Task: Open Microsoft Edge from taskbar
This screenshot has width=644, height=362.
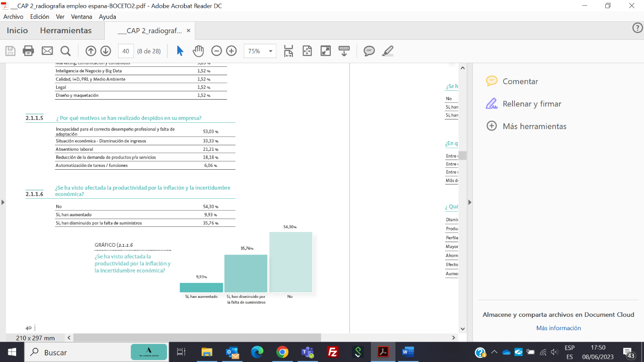Action: (257, 352)
